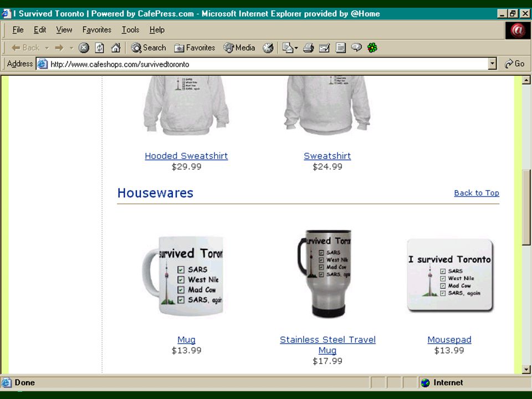Click the Done status text

tap(25, 383)
